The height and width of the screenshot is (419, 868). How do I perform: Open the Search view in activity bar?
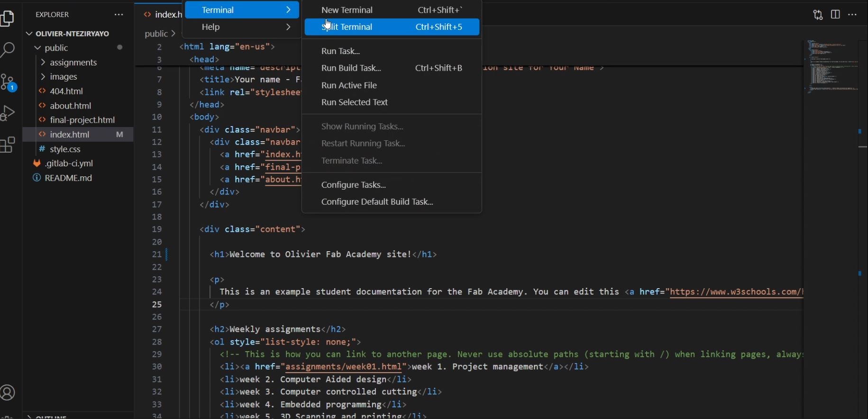pos(8,50)
